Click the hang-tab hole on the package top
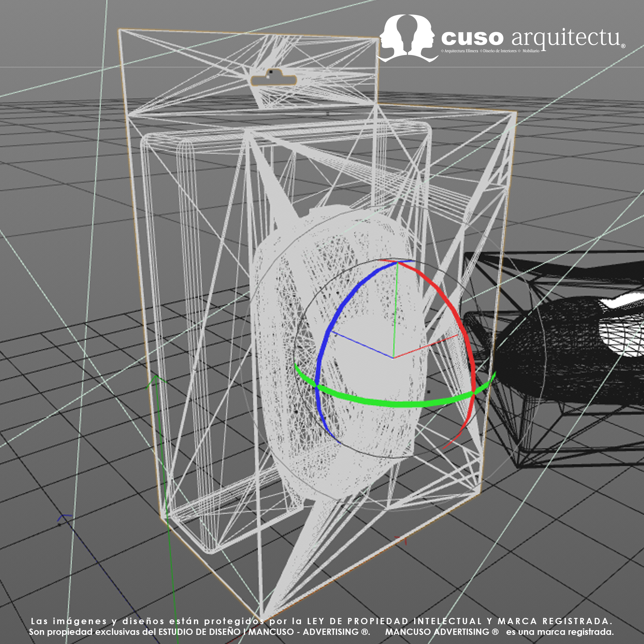 pos(273,80)
